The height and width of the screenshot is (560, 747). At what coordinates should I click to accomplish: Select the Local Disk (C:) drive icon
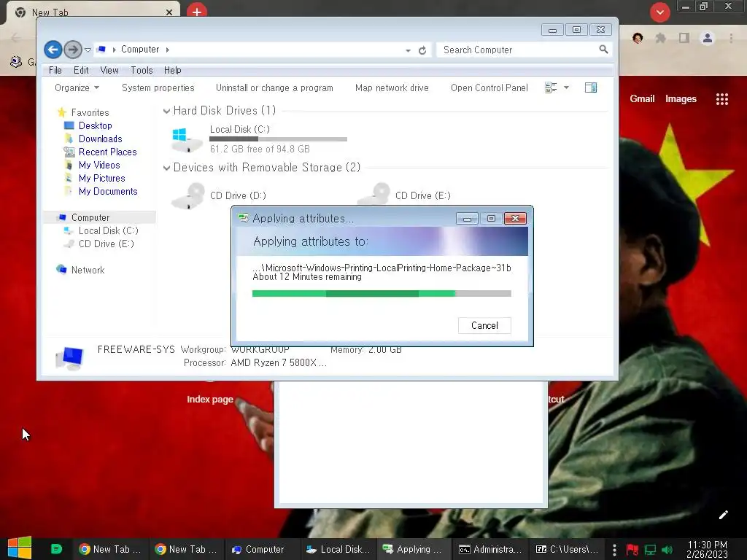tap(186, 139)
